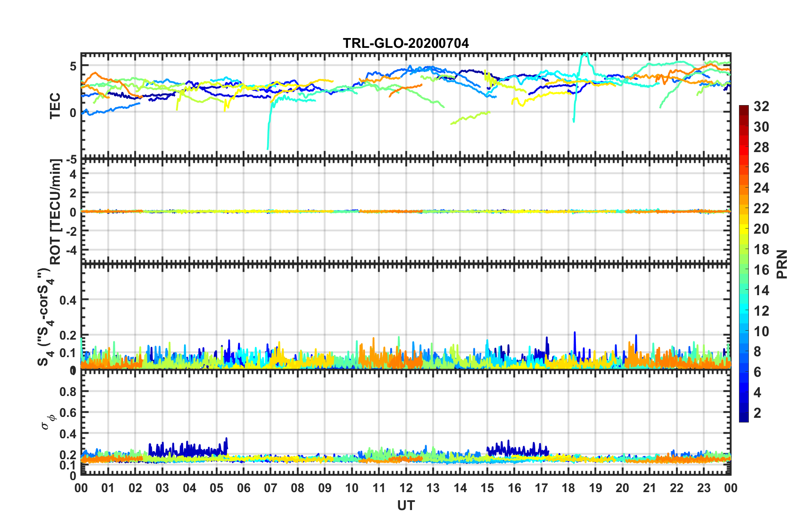
Task: Select S4 axis tick label 0.4
Action: (68, 300)
